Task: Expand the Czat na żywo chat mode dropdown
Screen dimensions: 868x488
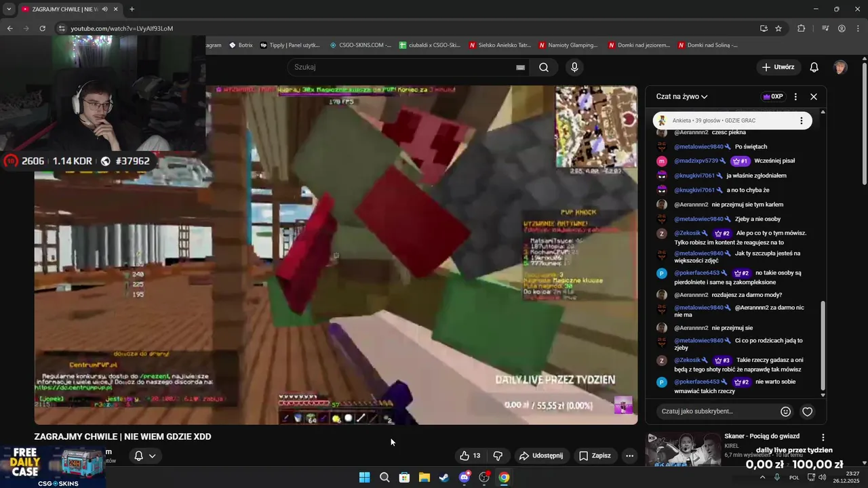Action: tap(682, 96)
